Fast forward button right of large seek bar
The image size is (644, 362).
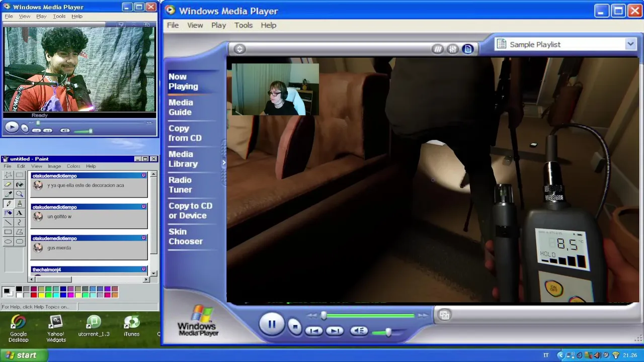423,316
